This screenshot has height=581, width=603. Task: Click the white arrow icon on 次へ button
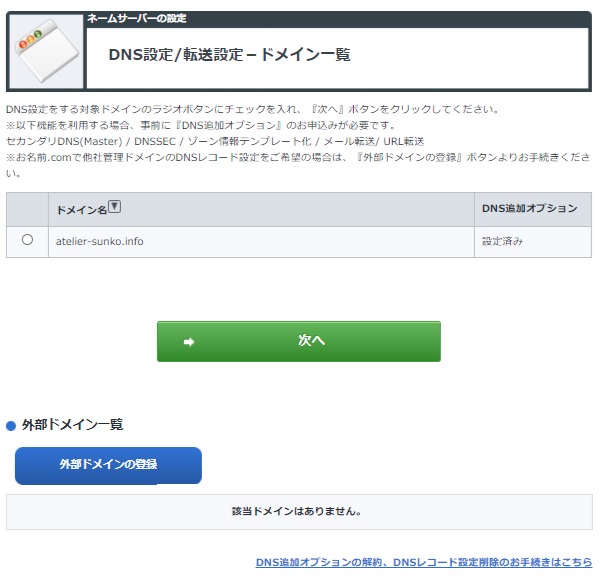coord(189,342)
